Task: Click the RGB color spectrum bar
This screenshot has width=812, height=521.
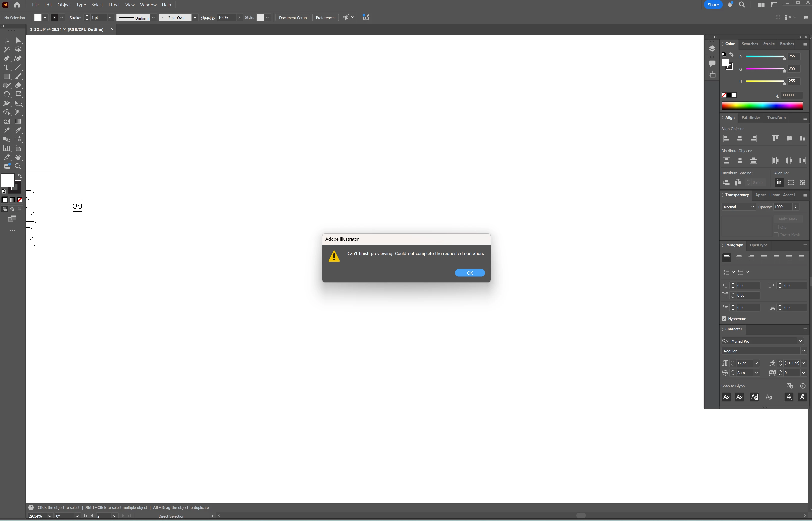Action: tap(762, 106)
